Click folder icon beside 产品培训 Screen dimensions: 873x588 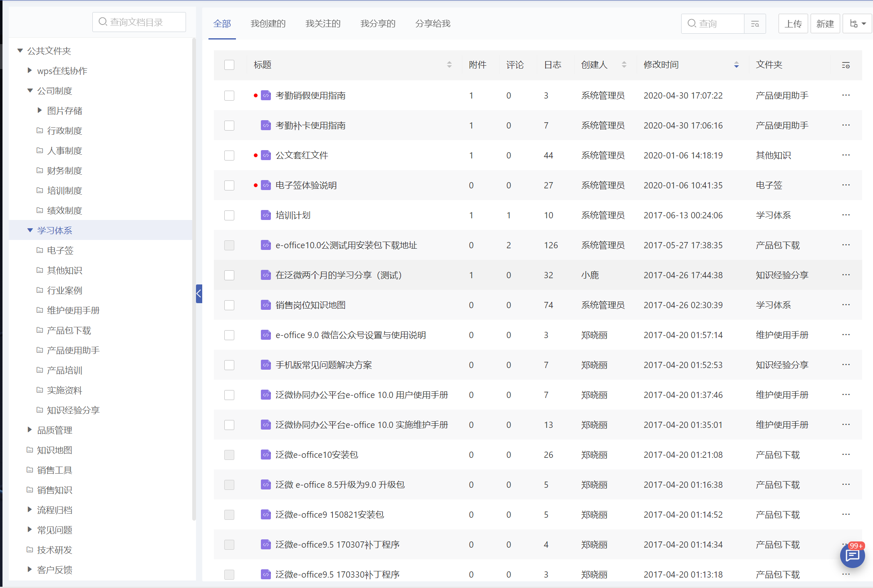[x=40, y=370]
